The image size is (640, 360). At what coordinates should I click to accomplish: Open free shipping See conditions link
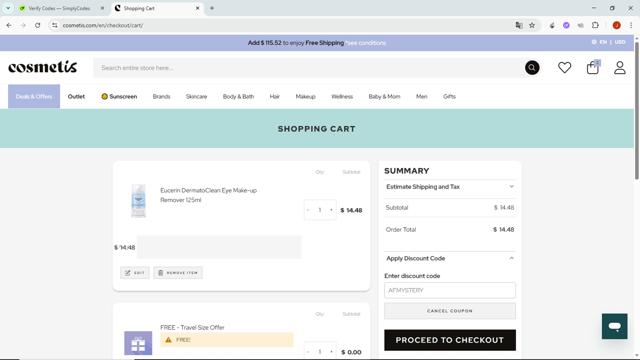pyautogui.click(x=366, y=43)
